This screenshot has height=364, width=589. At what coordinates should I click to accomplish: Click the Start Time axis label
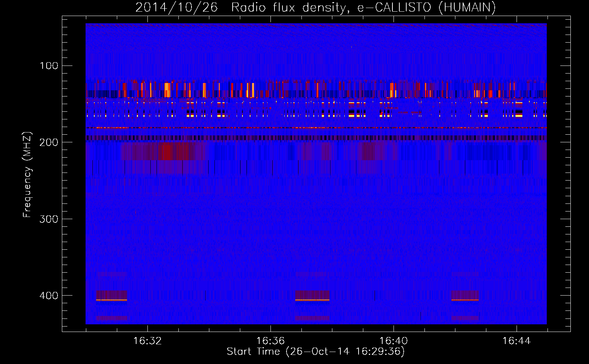click(x=316, y=352)
